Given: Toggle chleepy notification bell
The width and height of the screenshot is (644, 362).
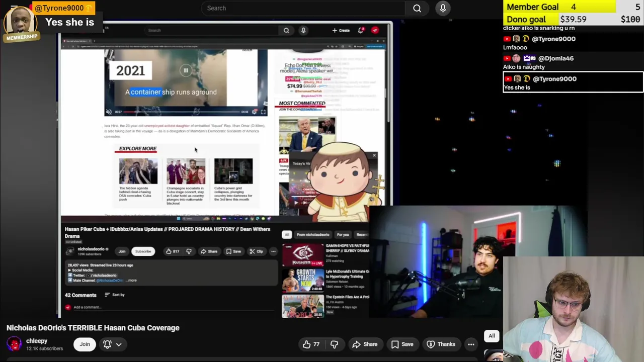Looking at the screenshot, I should coord(107,344).
